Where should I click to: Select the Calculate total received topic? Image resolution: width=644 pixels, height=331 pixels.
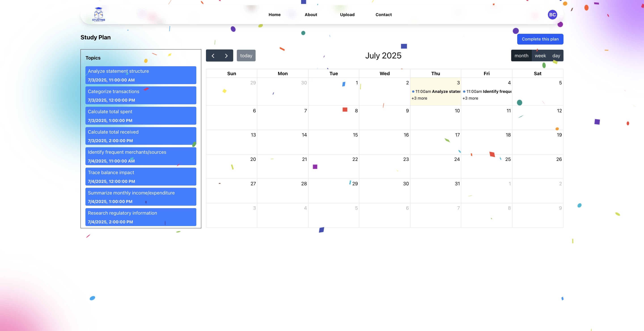(141, 136)
